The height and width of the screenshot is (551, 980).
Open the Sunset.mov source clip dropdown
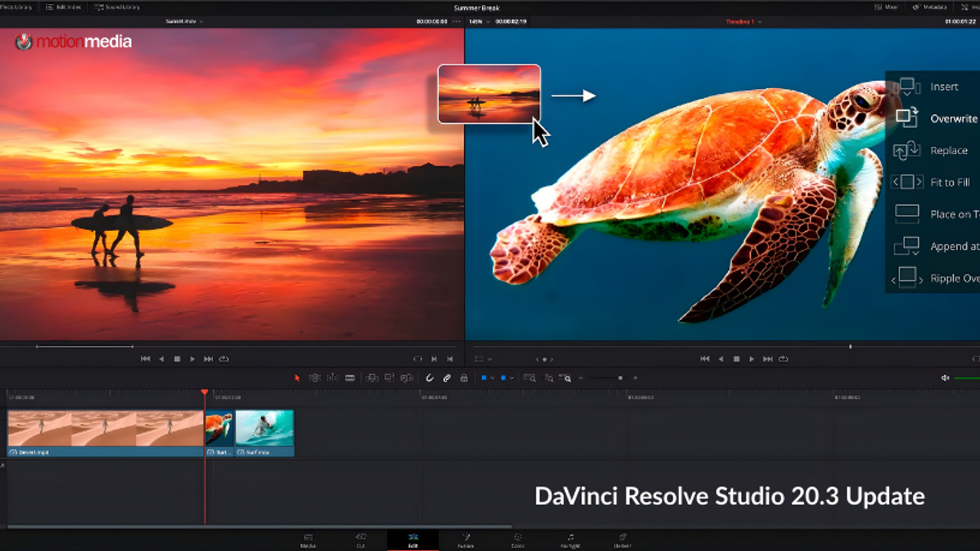(181, 21)
